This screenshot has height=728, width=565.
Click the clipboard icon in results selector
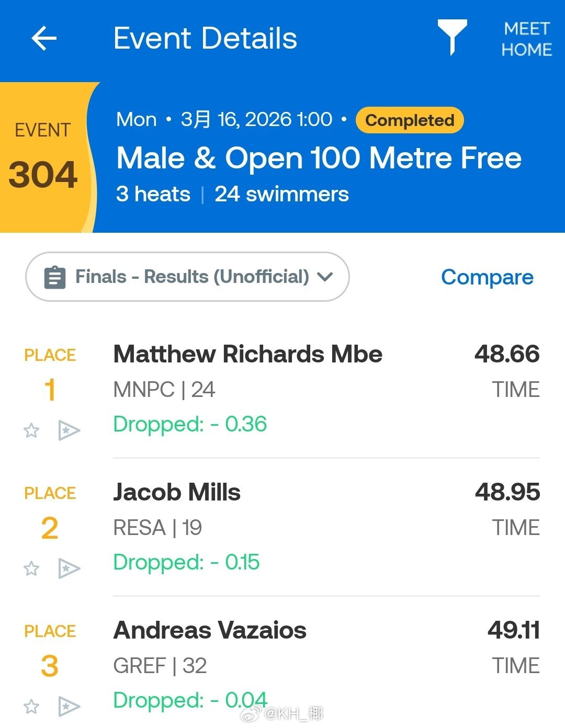(55, 277)
